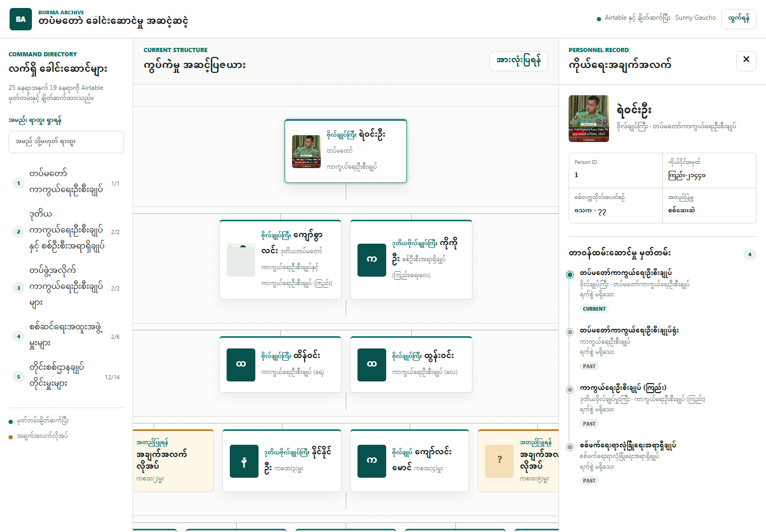Click the တာဝန်ထမ်းဆောင်မှု မှတ်တမ်း section heading

pos(620,253)
